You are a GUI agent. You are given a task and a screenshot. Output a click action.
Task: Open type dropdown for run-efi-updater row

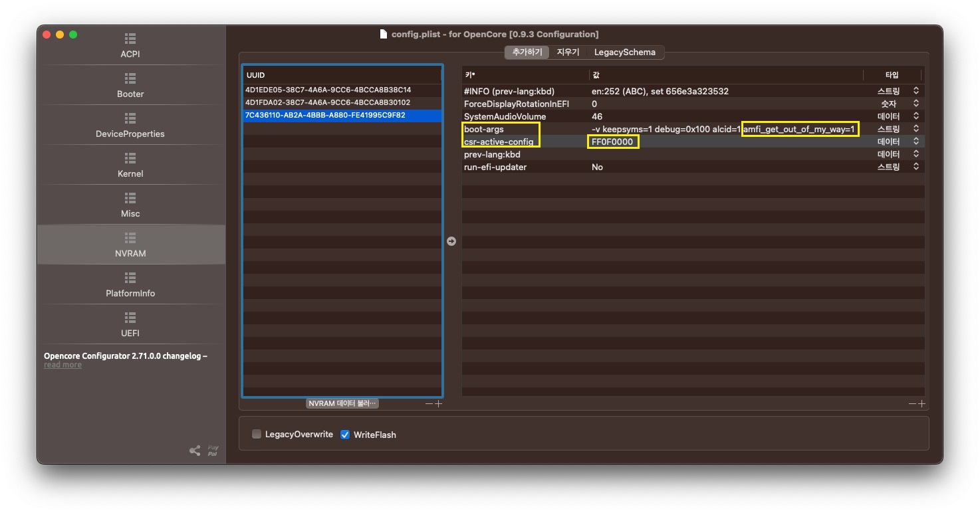[916, 167]
